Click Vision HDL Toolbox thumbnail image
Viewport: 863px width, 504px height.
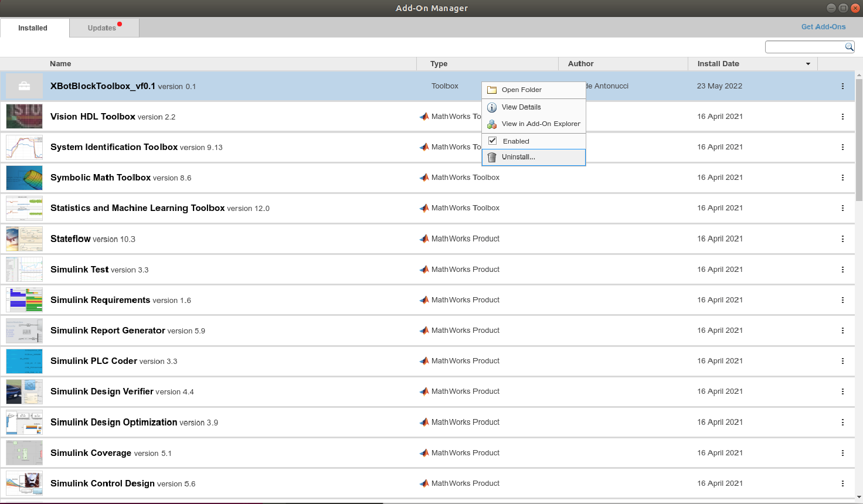[24, 116]
